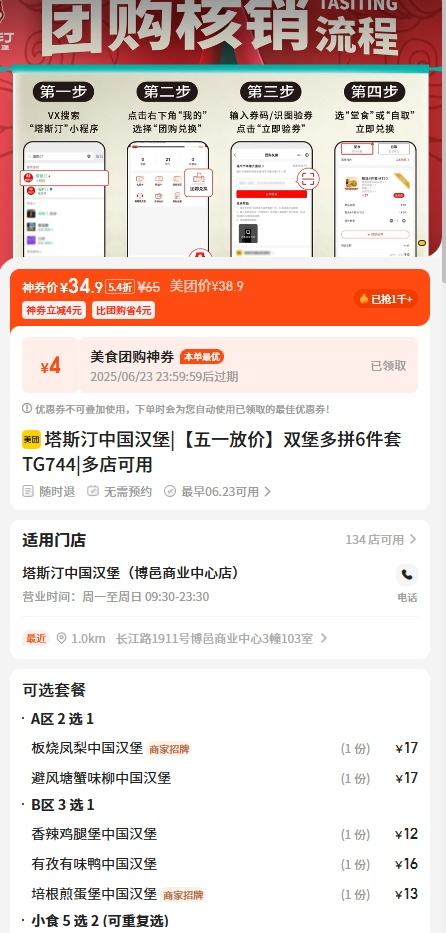446x933 pixels.
Task: Click the ¥4 美食团购神券 coupon card
Action: pyautogui.click(x=220, y=365)
